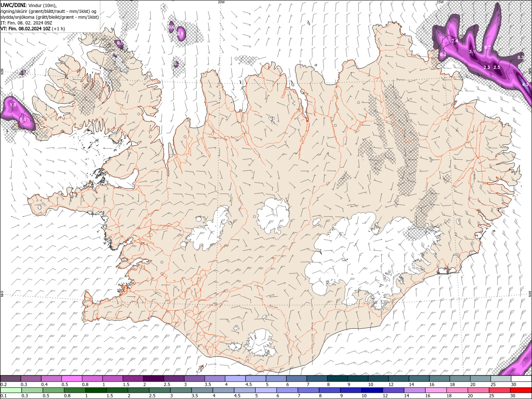This screenshot has height=399, width=532.
Task: Click the 0.9 precipitation value north of the Westfjords
Action: coord(180,33)
